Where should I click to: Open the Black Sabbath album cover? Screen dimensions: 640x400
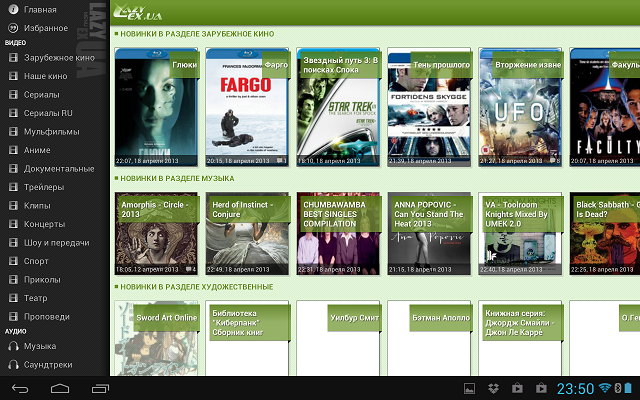[604, 233]
